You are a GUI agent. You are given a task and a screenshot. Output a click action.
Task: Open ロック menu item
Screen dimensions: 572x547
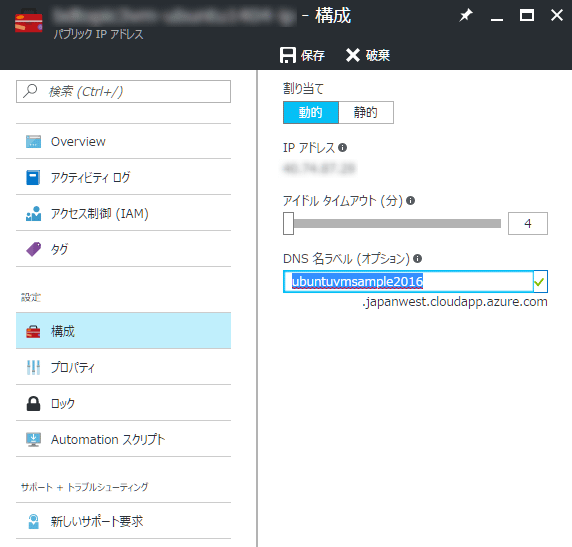click(x=123, y=403)
